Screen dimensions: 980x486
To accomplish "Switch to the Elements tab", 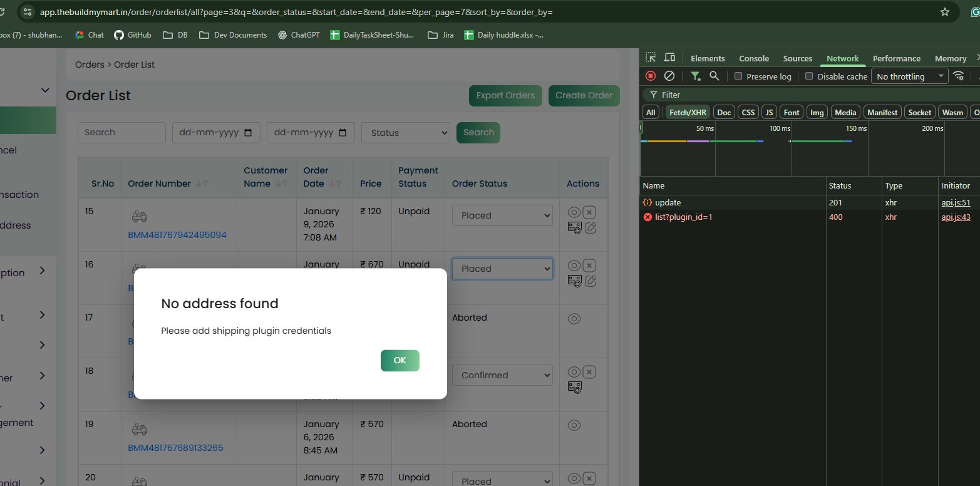I will pos(708,58).
